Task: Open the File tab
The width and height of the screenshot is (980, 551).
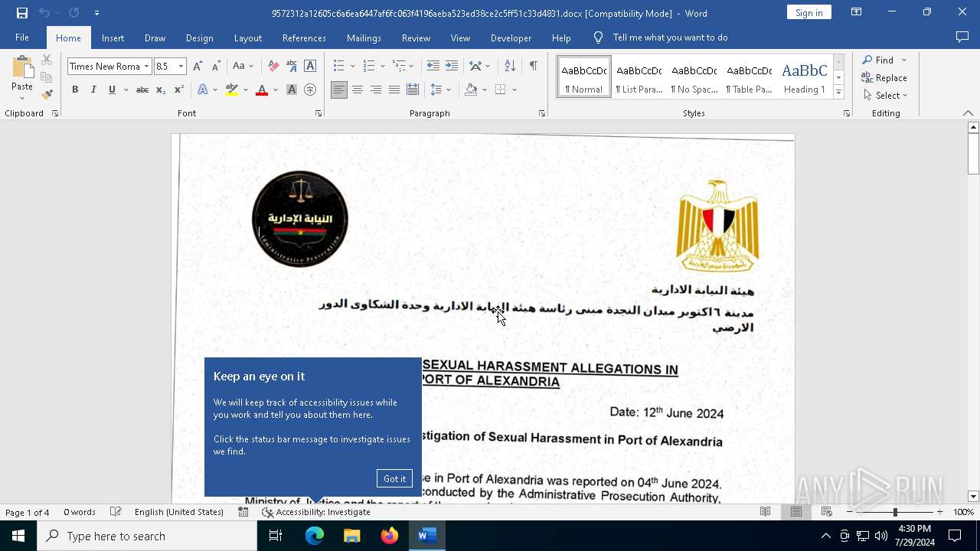Action: [22, 37]
